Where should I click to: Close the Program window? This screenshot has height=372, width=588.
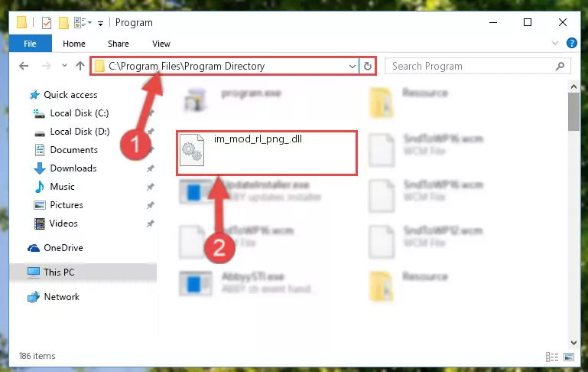(x=562, y=22)
